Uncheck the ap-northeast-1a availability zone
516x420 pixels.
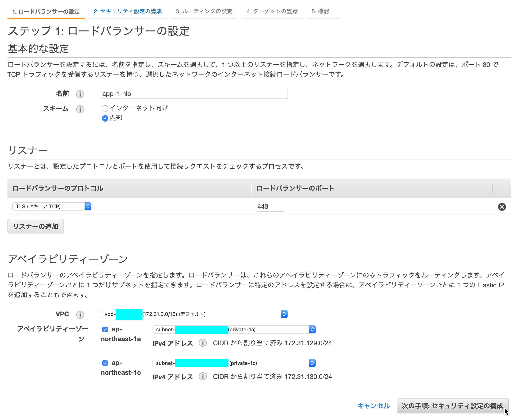click(x=105, y=329)
